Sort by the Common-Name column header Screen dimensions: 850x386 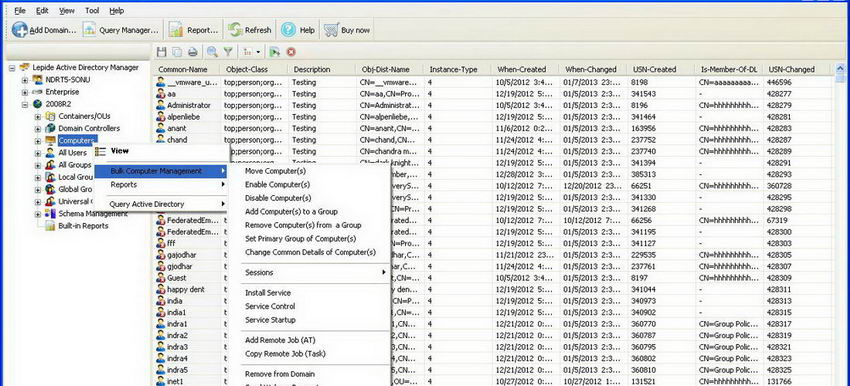pos(186,69)
